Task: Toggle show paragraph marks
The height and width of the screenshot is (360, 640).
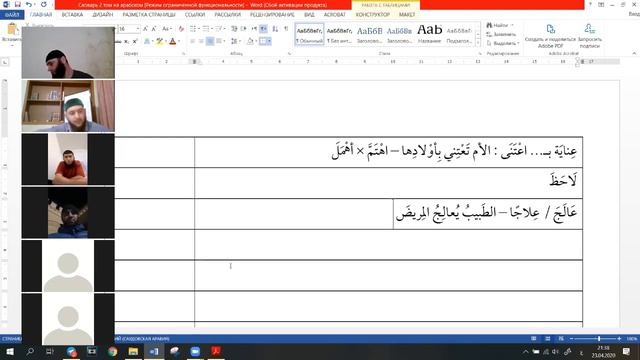Action: pyautogui.click(x=286, y=29)
